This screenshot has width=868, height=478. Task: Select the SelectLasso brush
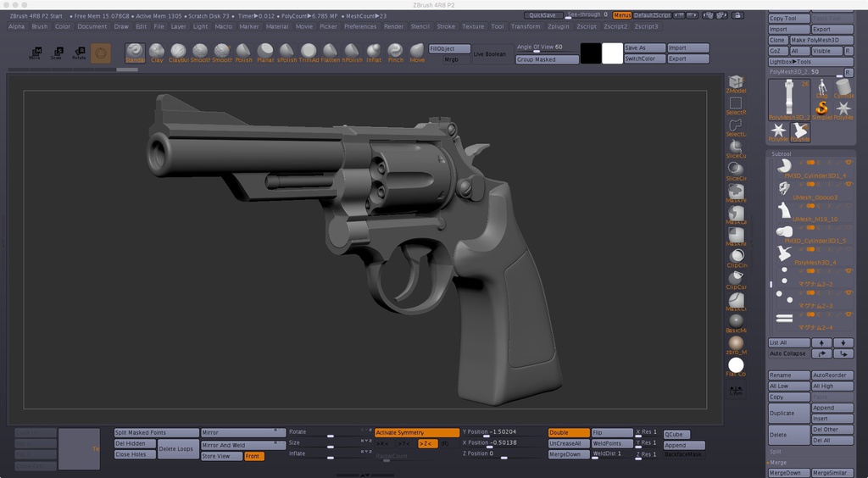pos(736,128)
